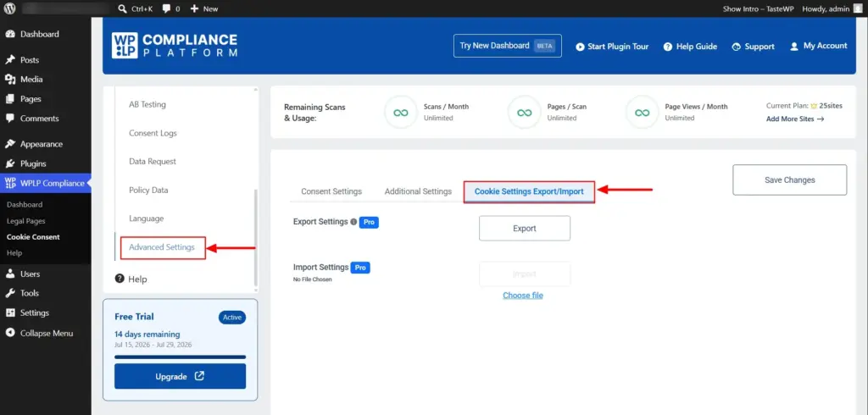This screenshot has width=868, height=415.
Task: Switch to Cookie Settings Export/Import tab
Action: point(529,192)
